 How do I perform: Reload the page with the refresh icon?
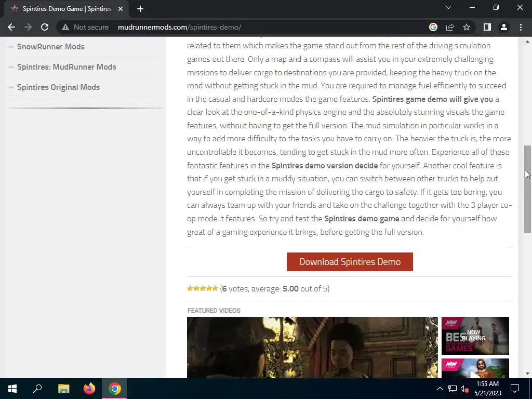click(45, 27)
